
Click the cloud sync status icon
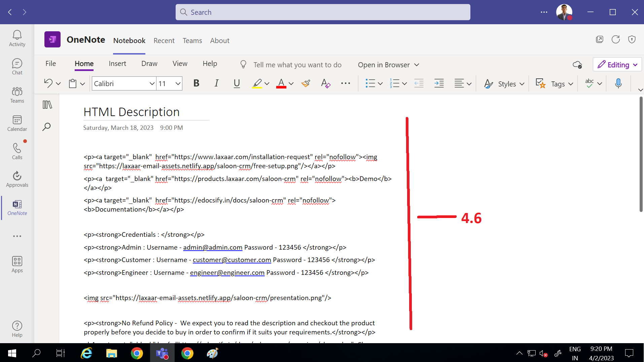tap(577, 65)
